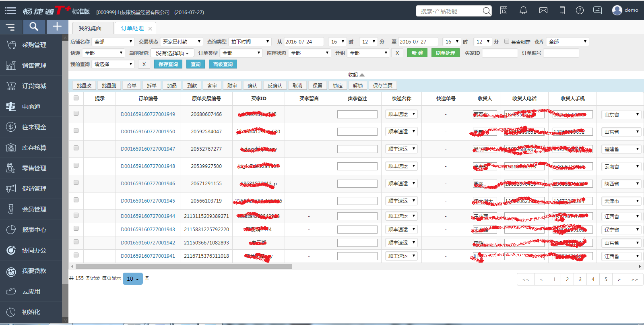Click the 订单编号 input field

561,53
